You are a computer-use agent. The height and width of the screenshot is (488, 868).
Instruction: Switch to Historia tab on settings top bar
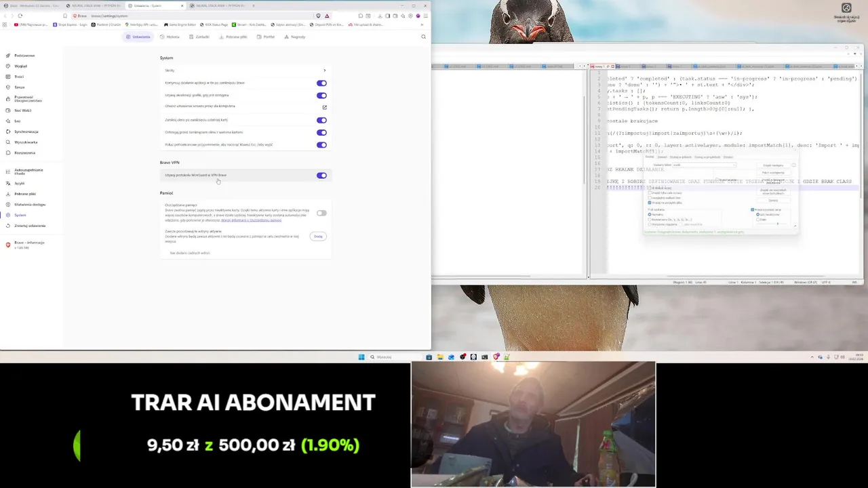[170, 37]
